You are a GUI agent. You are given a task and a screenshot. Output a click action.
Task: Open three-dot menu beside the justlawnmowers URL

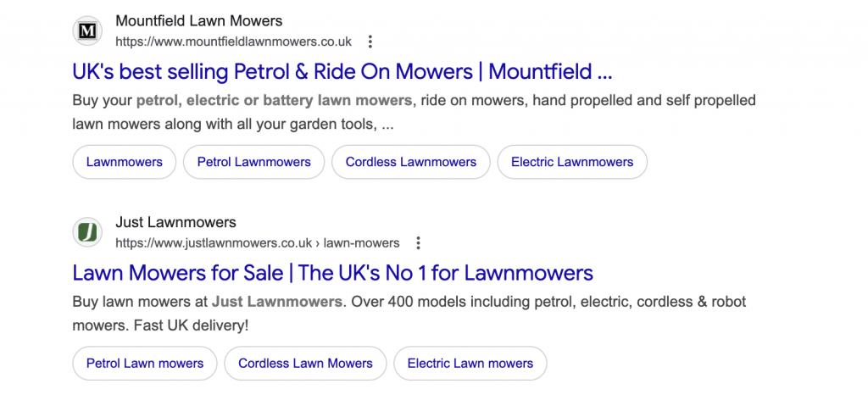pyautogui.click(x=418, y=243)
